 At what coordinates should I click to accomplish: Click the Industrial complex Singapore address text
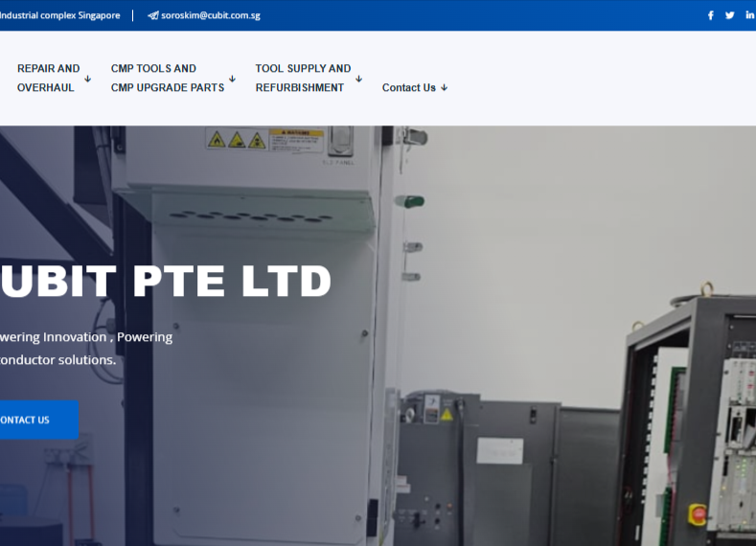pos(59,15)
